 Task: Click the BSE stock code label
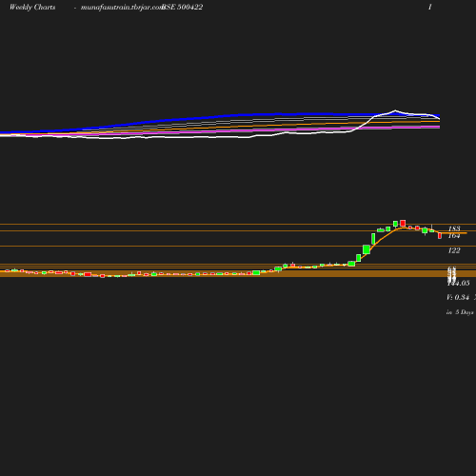[182, 7]
